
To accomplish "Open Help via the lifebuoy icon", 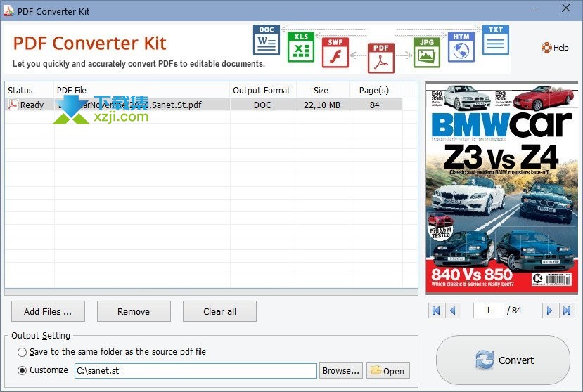I will (546, 48).
